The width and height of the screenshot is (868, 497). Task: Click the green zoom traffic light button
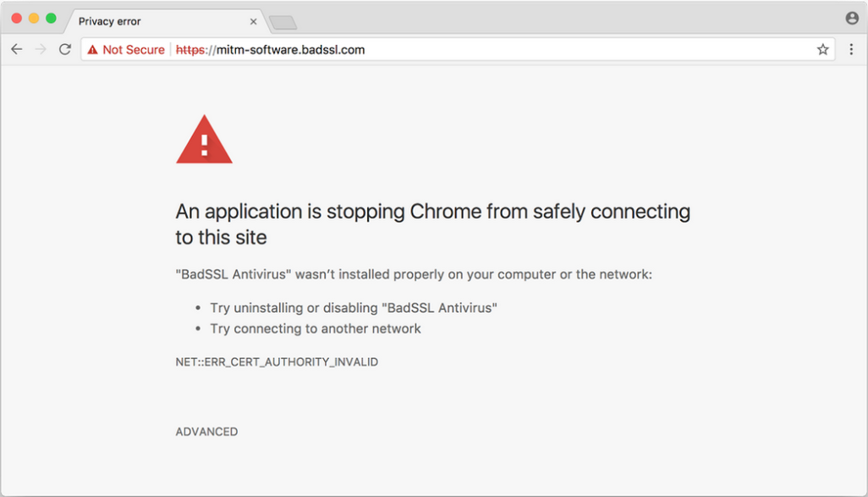click(x=50, y=16)
